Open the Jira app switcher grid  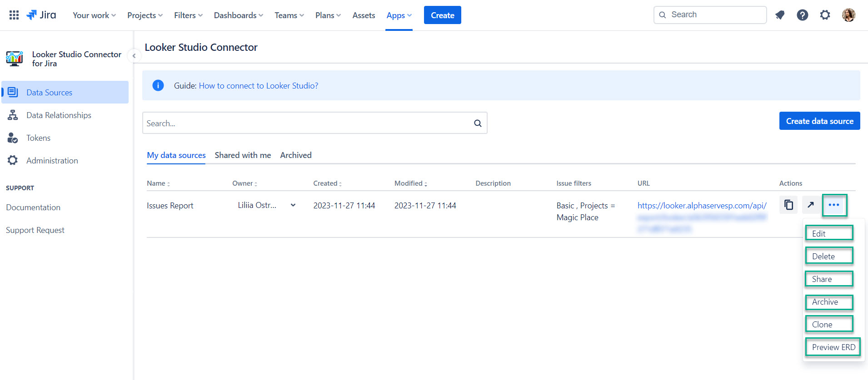(x=14, y=15)
